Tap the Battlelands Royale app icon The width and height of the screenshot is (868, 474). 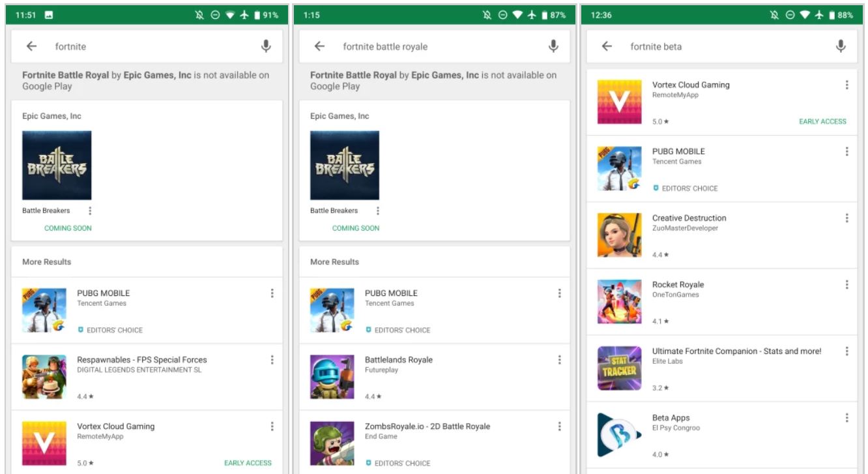332,377
